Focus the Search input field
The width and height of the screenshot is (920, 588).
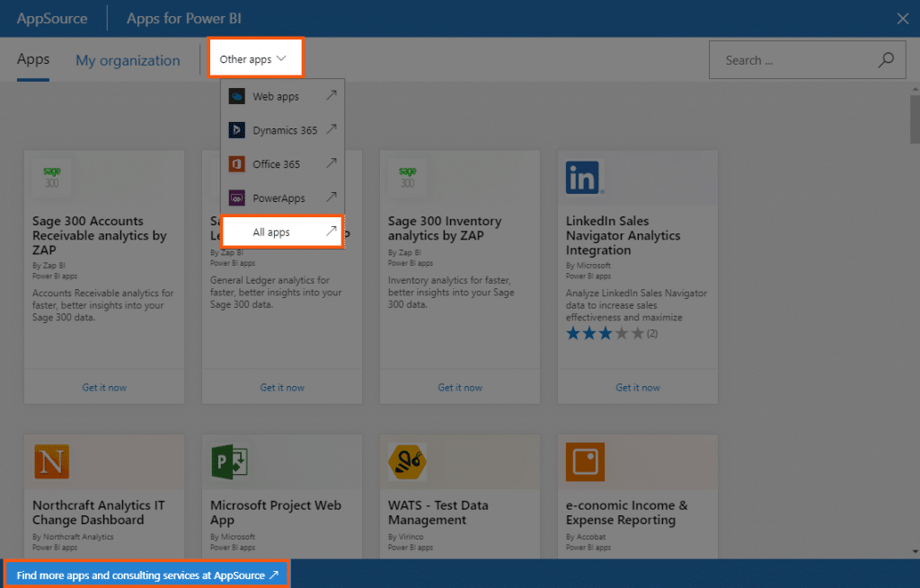808,60
